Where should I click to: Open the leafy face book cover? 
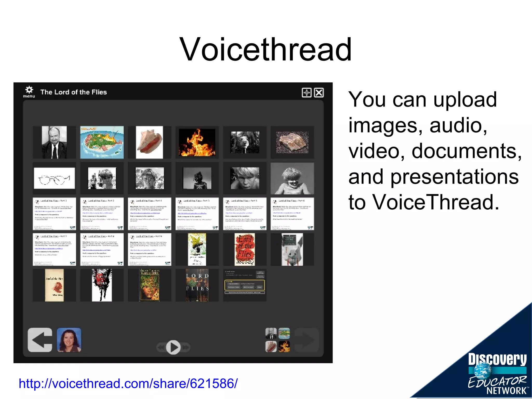click(149, 285)
